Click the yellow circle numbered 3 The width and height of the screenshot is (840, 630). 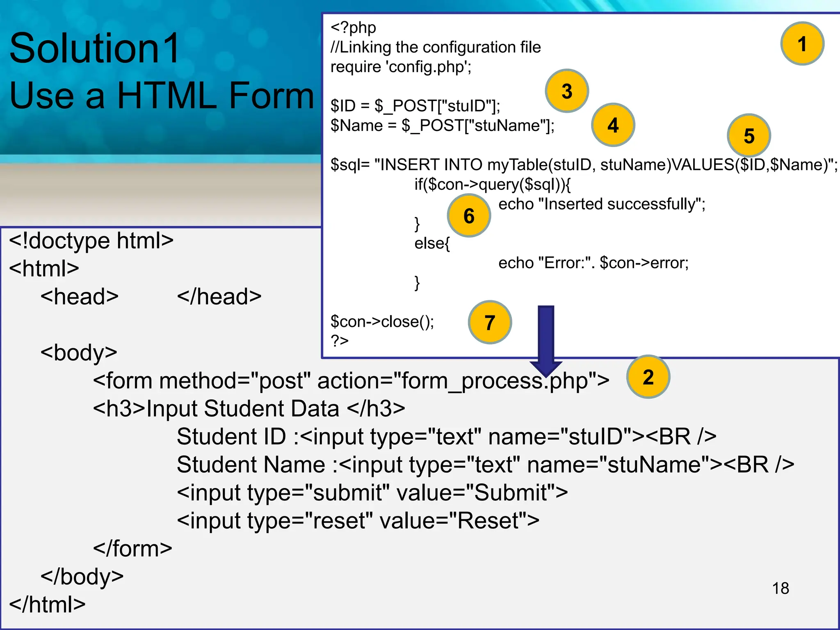tap(567, 91)
